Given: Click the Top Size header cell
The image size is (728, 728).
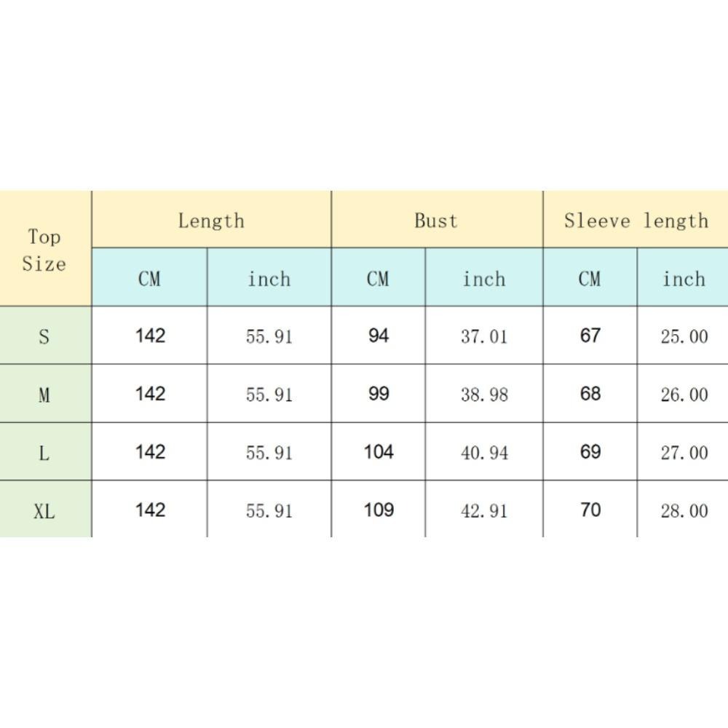Looking at the screenshot, I should (44, 250).
